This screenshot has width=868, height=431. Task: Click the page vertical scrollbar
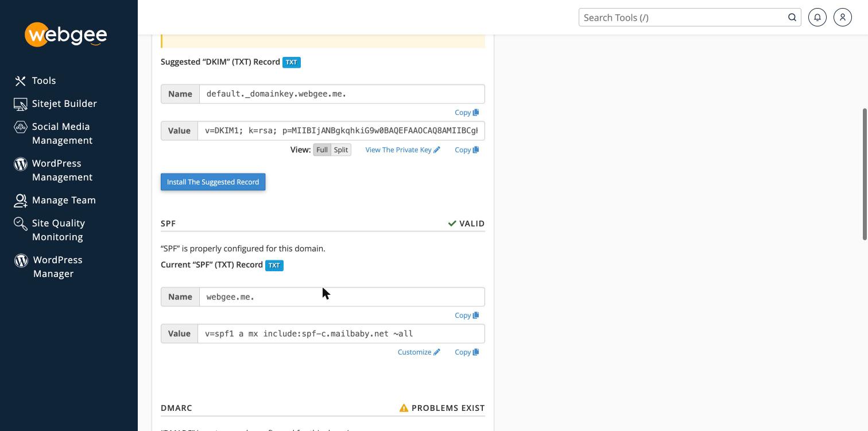(x=865, y=174)
